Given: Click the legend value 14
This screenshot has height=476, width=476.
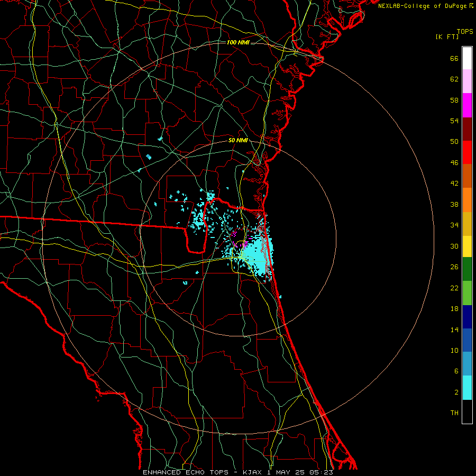Looking at the screenshot, I should pyautogui.click(x=454, y=329).
